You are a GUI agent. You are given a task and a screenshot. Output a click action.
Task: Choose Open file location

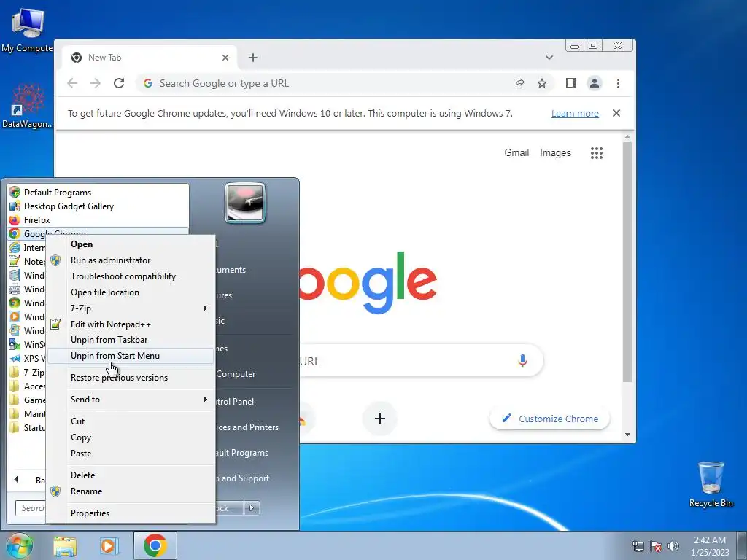click(131, 292)
